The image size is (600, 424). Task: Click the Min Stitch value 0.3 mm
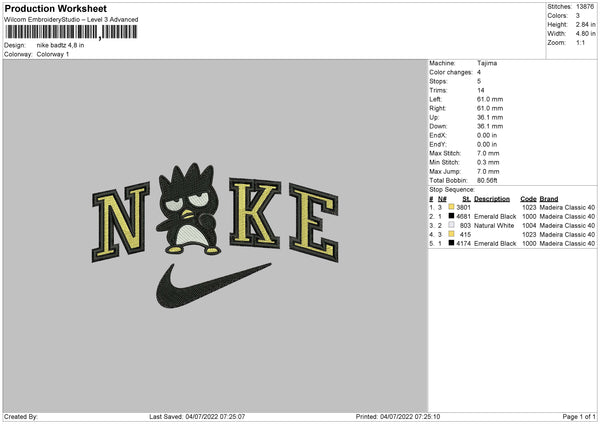(x=488, y=162)
